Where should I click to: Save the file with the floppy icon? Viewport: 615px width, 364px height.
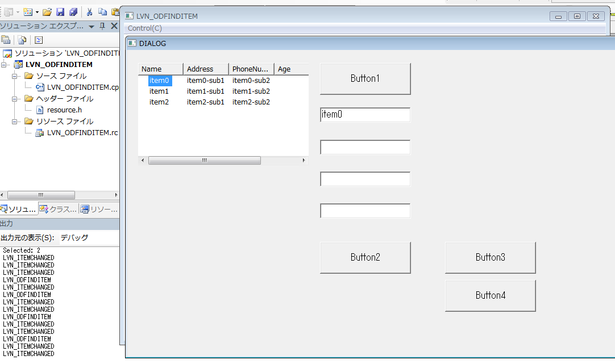pyautogui.click(x=60, y=12)
